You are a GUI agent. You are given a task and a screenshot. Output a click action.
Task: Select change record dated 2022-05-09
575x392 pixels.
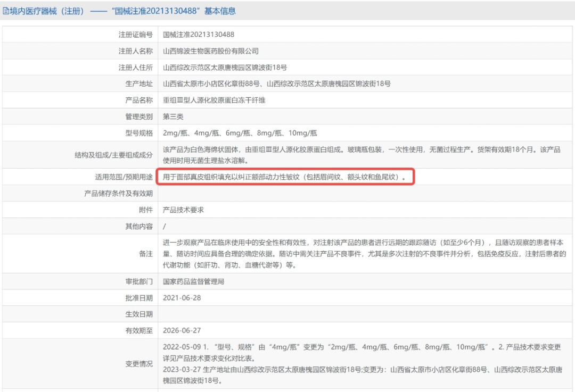(362, 353)
